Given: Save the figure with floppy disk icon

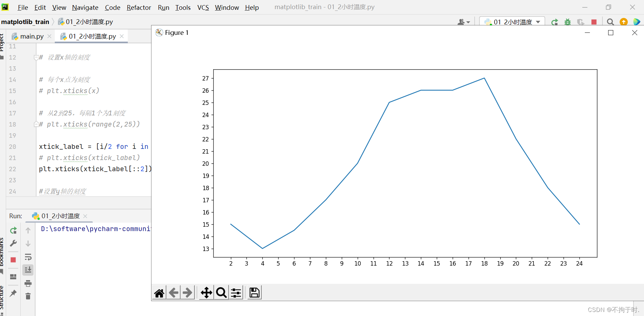Looking at the screenshot, I should coord(254,293).
